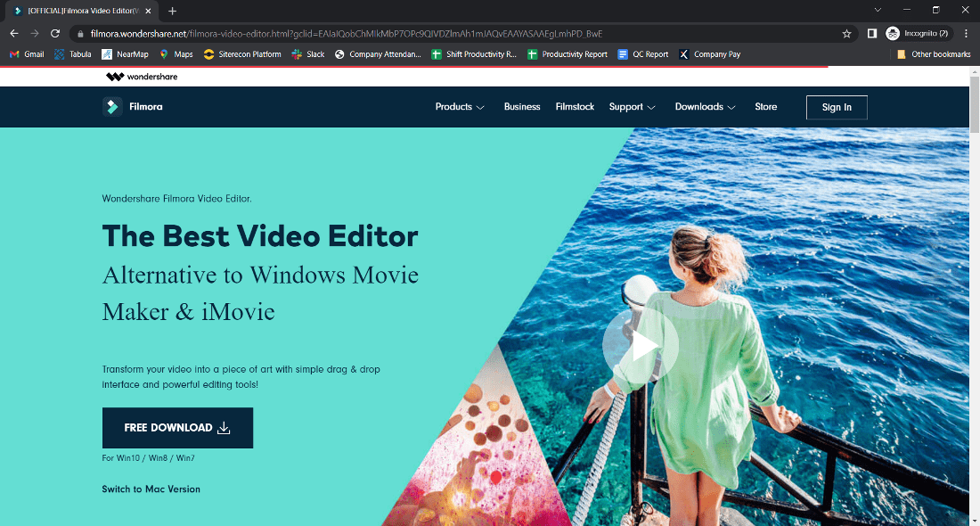
Task: Play the hero video
Action: pyautogui.click(x=641, y=345)
